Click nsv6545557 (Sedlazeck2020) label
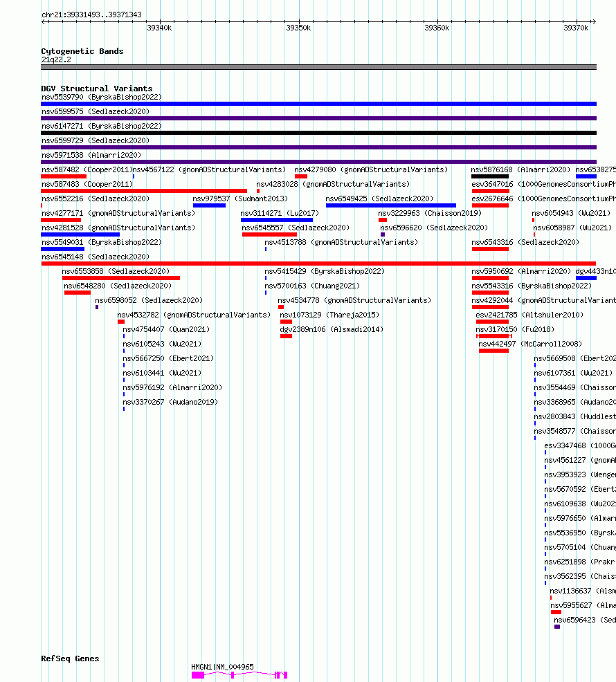 (x=296, y=228)
